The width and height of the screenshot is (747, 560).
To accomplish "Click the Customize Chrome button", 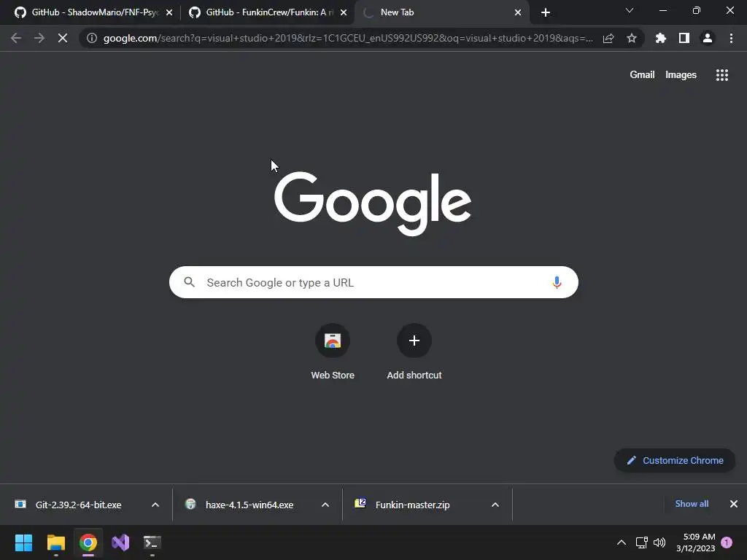I will tap(675, 461).
